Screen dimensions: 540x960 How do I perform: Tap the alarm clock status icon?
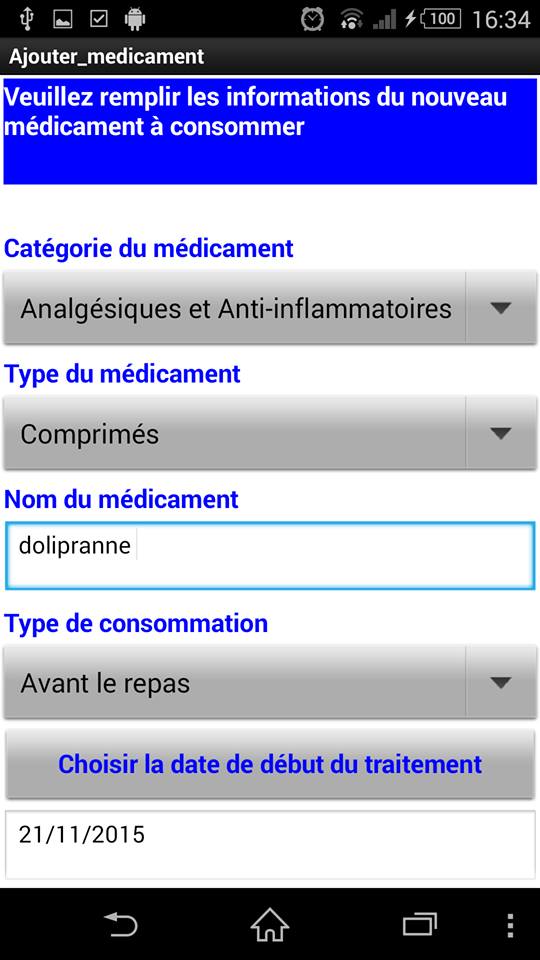(x=312, y=19)
